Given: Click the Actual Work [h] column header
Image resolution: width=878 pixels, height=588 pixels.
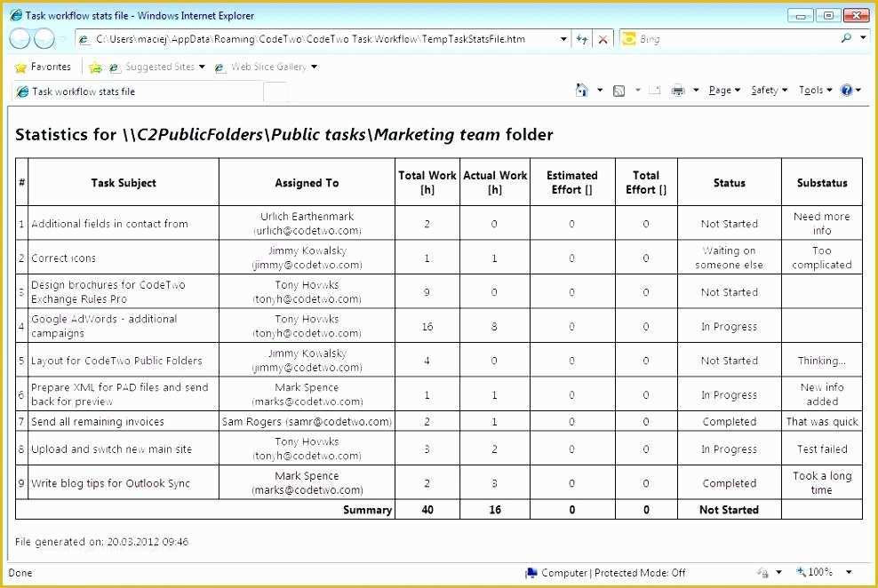Looking at the screenshot, I should pyautogui.click(x=495, y=182).
